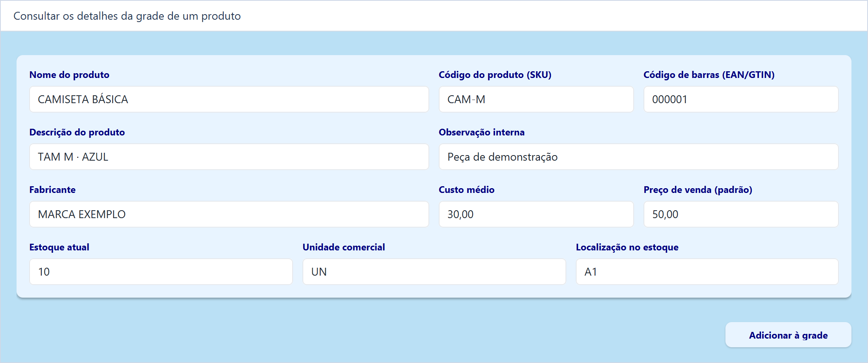The height and width of the screenshot is (363, 868).
Task: Select the Fabricante input field
Action: point(229,214)
